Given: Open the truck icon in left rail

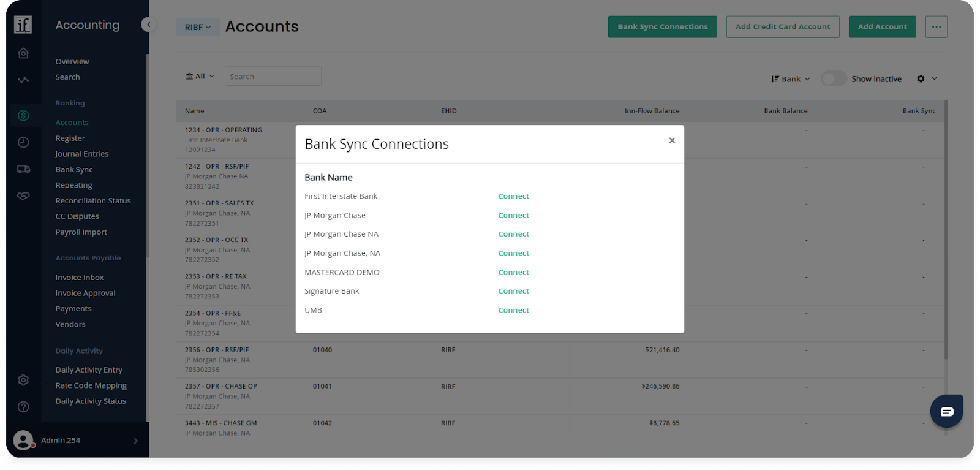Looking at the screenshot, I should click(x=23, y=169).
